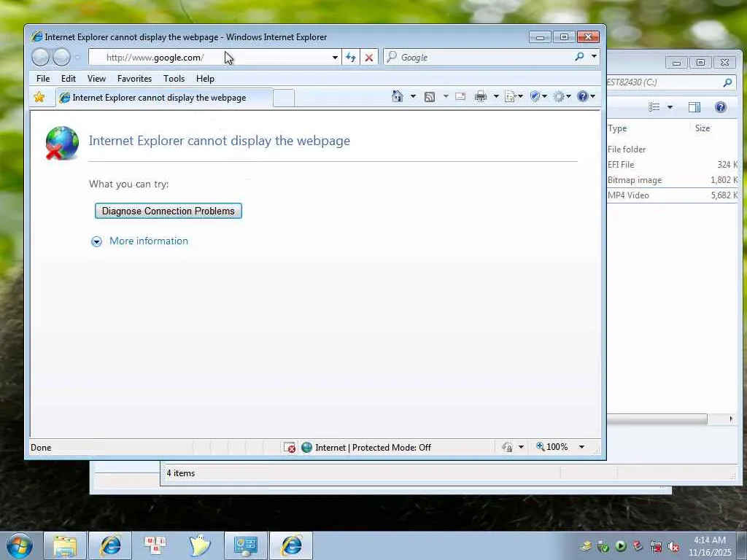The height and width of the screenshot is (560, 747).
Task: Go forward with the Forward arrow button
Action: (x=61, y=57)
